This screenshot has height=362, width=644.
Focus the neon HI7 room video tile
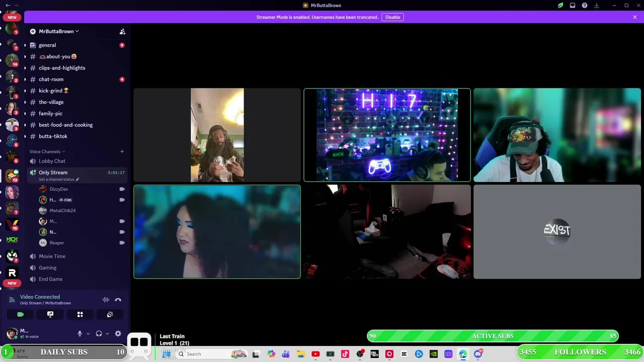pos(387,135)
